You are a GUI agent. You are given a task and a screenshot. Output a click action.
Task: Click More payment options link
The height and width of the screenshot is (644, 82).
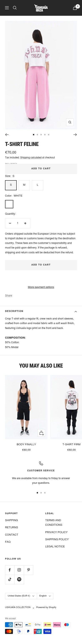tap(41, 287)
